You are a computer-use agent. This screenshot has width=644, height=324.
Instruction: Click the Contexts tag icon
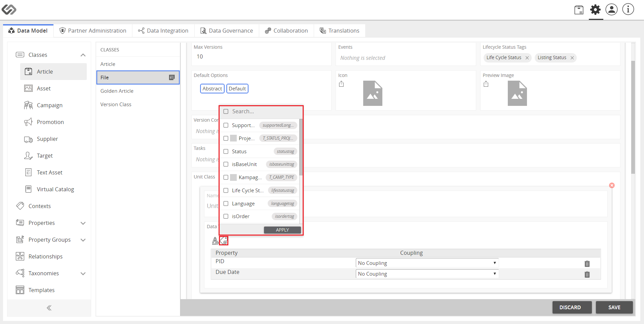tap(20, 206)
